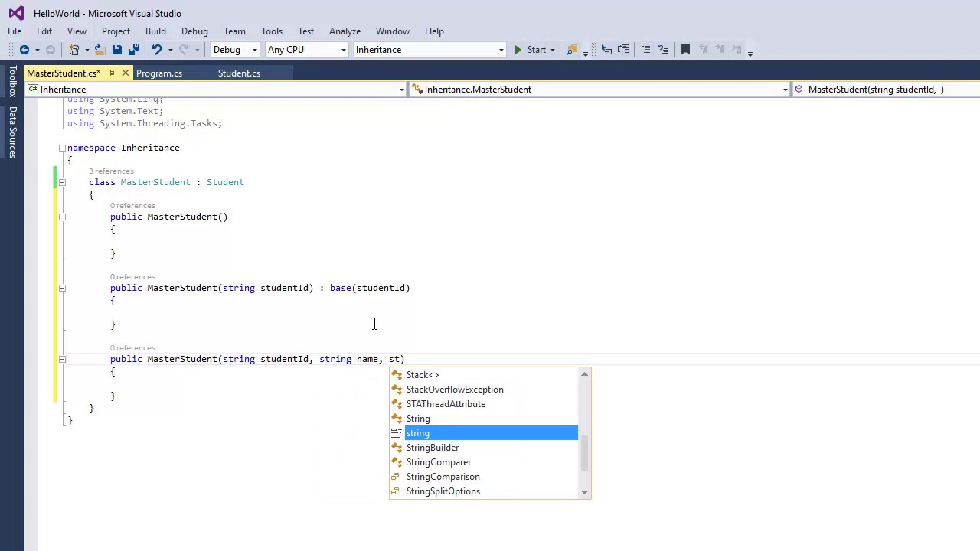Open the Debug menu
The image size is (980, 551).
coord(194,31)
